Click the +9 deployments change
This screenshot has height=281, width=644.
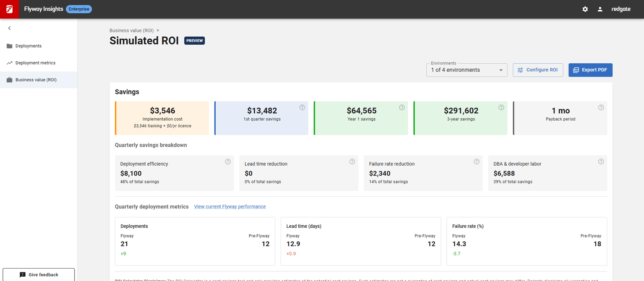pyautogui.click(x=123, y=254)
